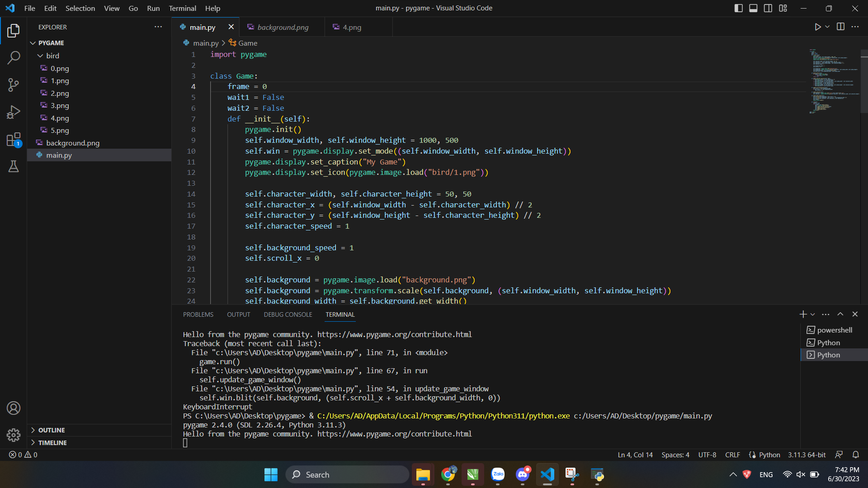Run Python file with play button

point(817,27)
